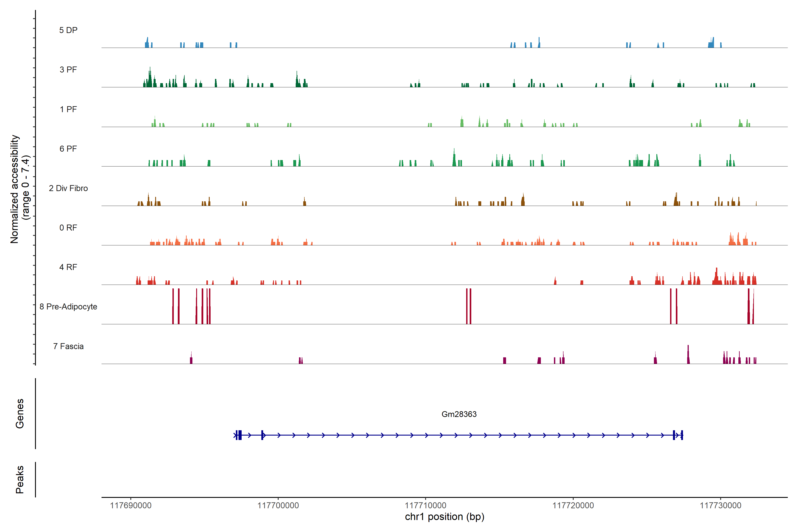Click the Gm28363 gene label
Viewport: 798px width, 532px height.
459,414
